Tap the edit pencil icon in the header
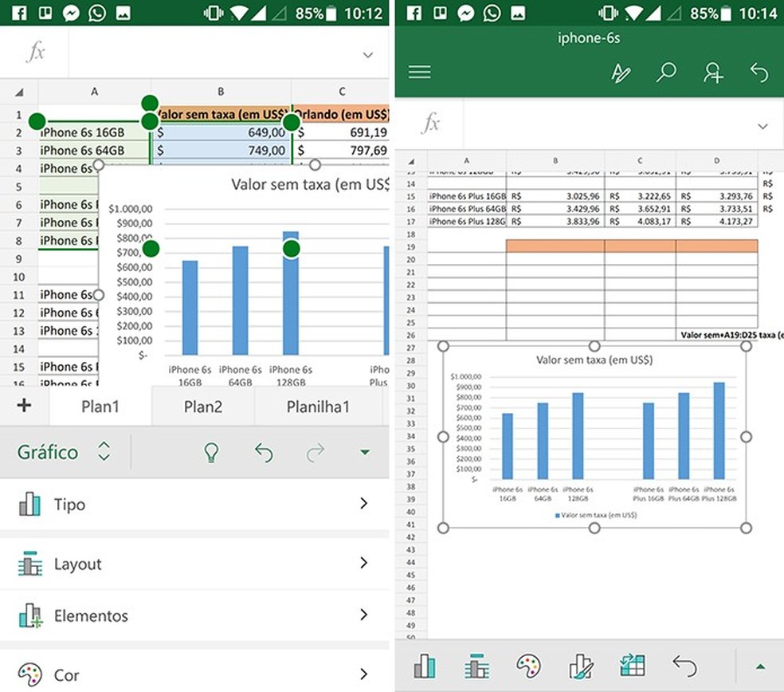Image resolution: width=784 pixels, height=692 pixels. [621, 72]
